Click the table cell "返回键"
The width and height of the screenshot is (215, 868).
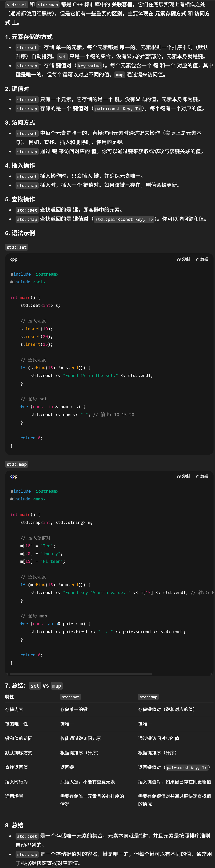click(67, 767)
